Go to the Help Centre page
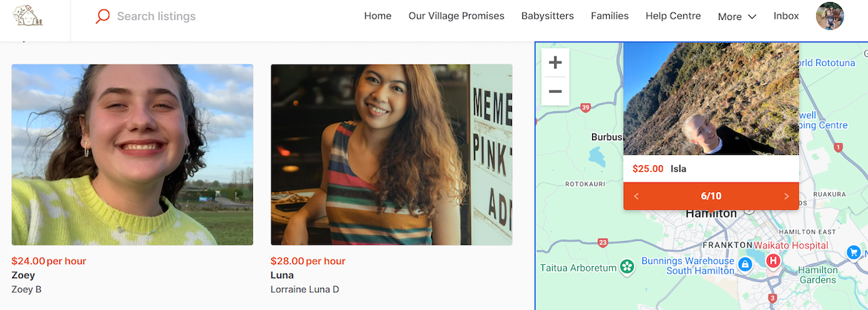Viewport: 868px width, 310px height. tap(673, 16)
